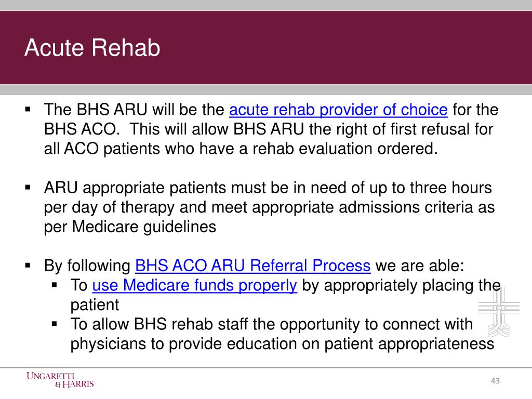Select the text "we are able:"
Screen dimensions: 532x399
tap(419, 266)
